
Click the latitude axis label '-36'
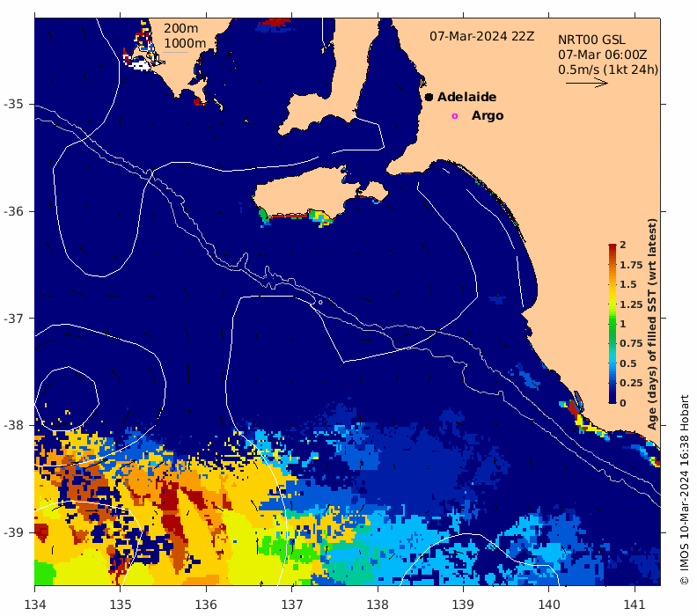(x=14, y=211)
